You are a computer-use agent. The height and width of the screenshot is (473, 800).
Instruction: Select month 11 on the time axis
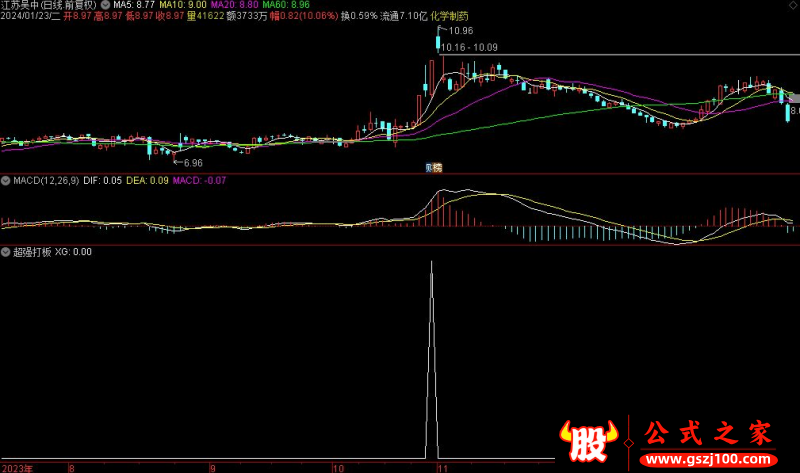coord(440,467)
